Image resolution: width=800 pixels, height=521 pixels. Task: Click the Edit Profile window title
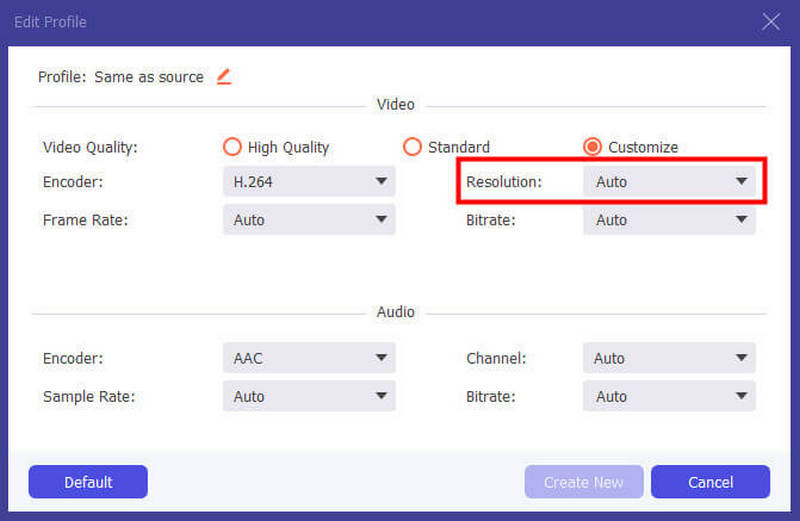tap(51, 22)
